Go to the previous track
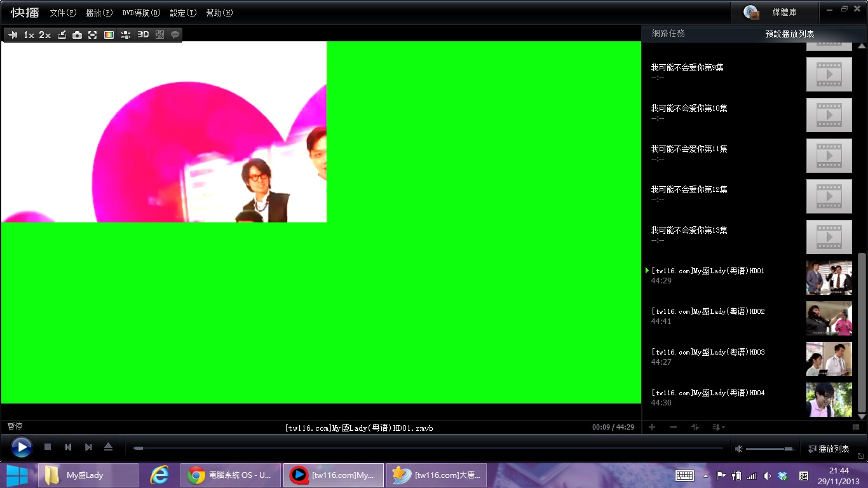 pyautogui.click(x=68, y=447)
